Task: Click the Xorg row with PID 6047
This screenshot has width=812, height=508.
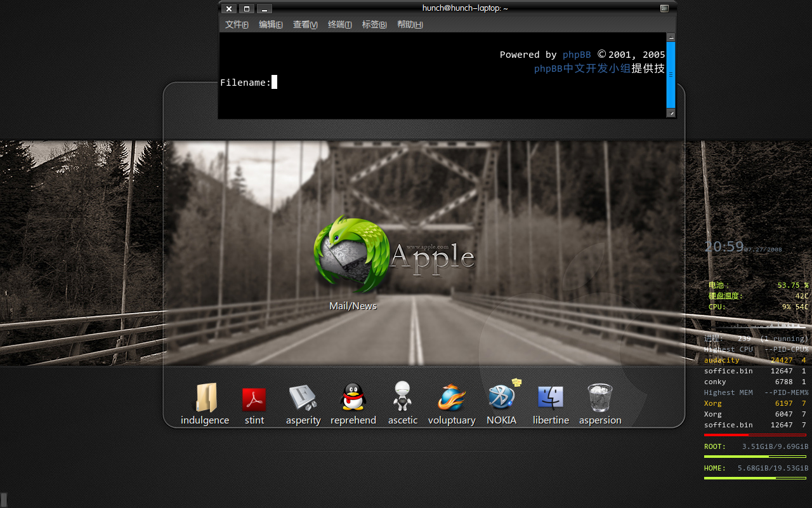Action: click(x=755, y=414)
